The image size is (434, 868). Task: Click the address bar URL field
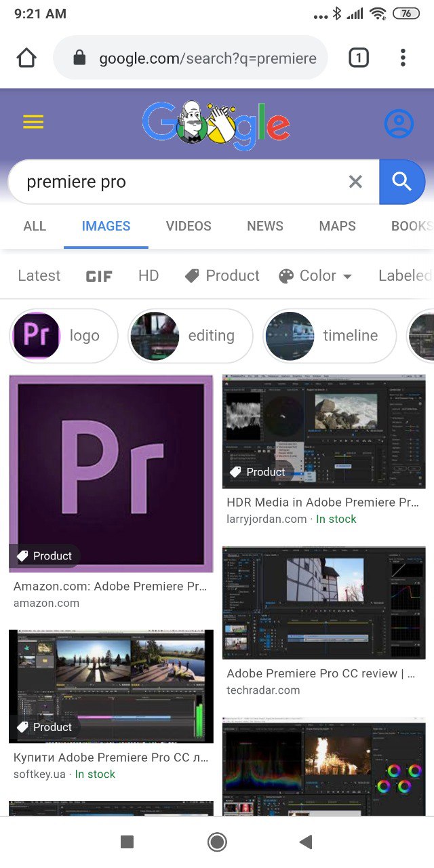click(x=191, y=58)
